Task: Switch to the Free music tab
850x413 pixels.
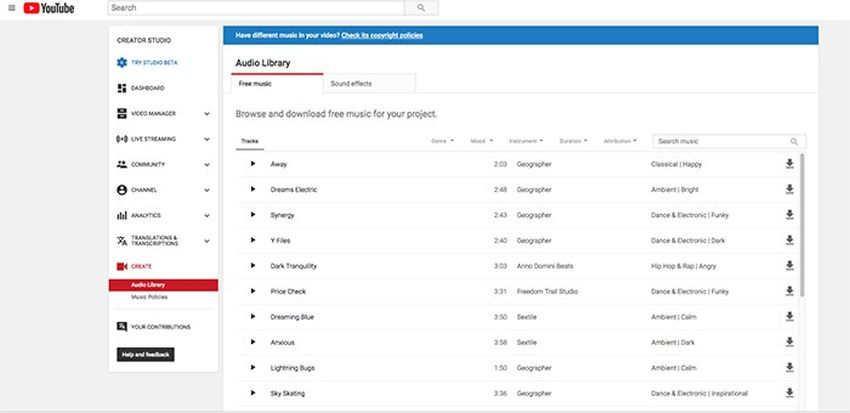Action: pyautogui.click(x=277, y=83)
